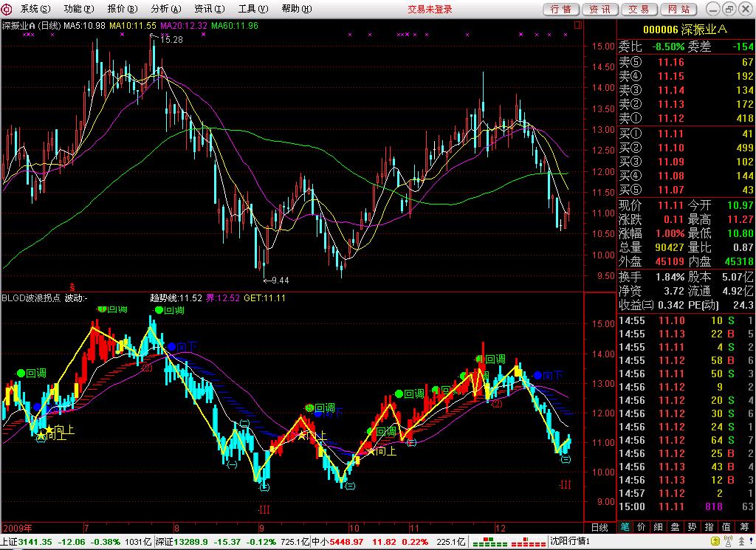Click the 现价 11.11 value

pos(671,206)
